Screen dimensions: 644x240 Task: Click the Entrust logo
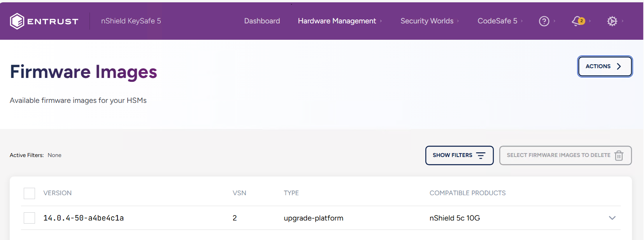(44, 21)
